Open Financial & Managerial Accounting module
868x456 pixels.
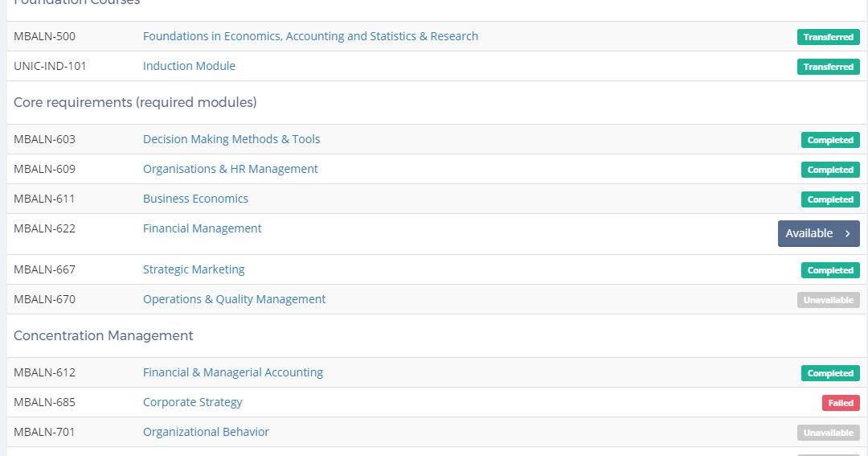pos(233,372)
